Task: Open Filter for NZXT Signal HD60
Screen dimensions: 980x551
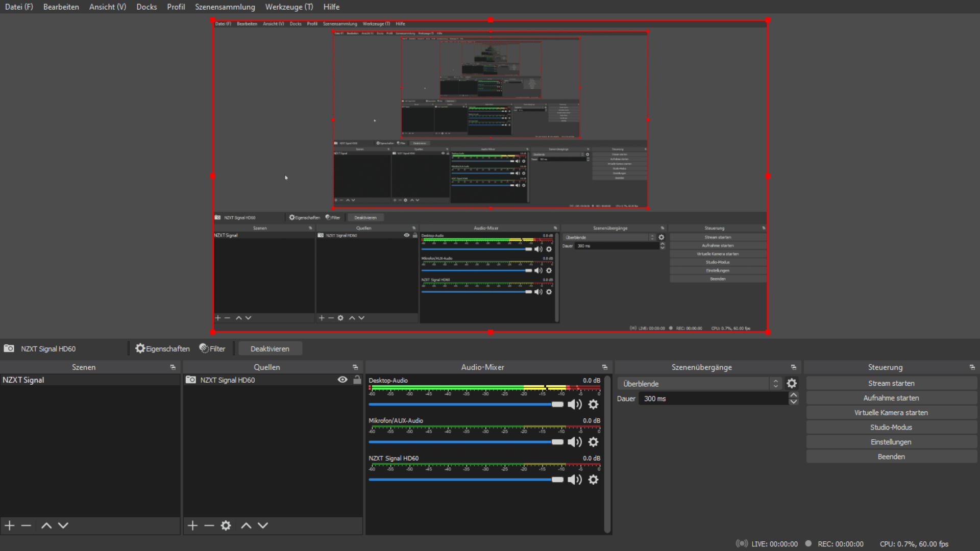Action: [x=212, y=349]
